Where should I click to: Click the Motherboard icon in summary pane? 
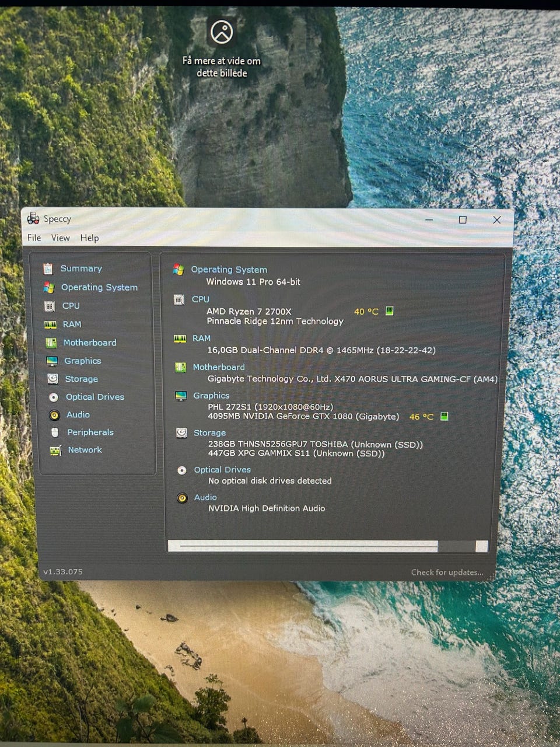[x=180, y=367]
